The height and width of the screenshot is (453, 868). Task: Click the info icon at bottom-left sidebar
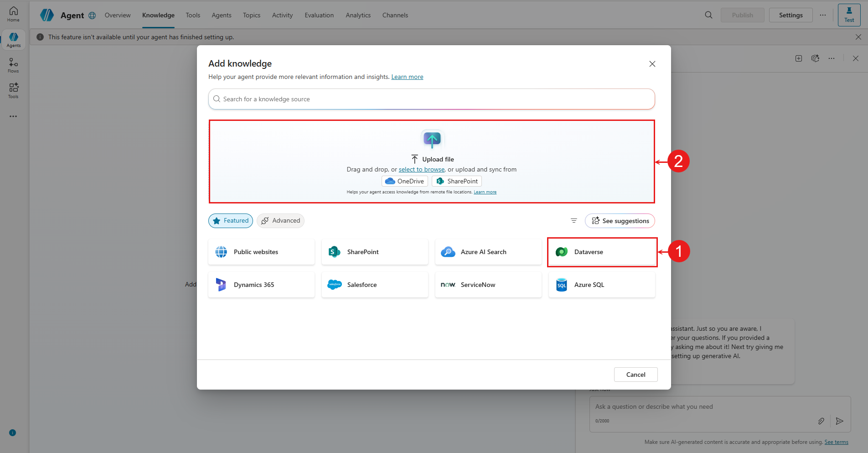(13, 433)
